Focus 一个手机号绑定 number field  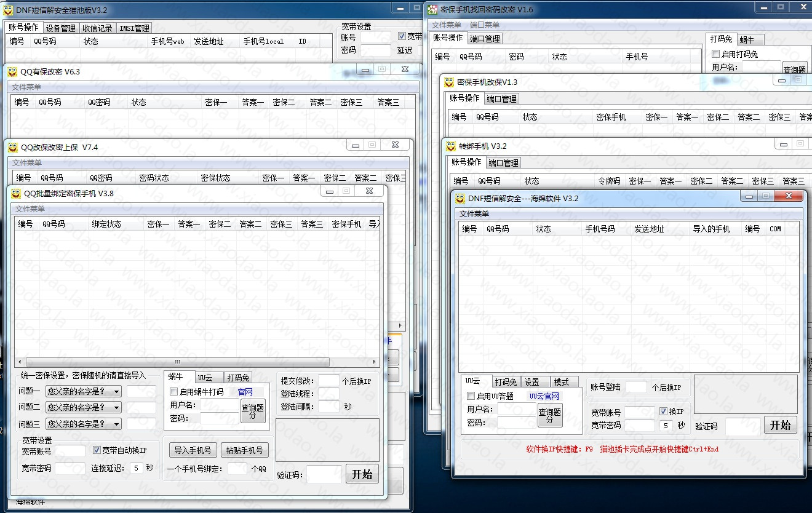[237, 469]
